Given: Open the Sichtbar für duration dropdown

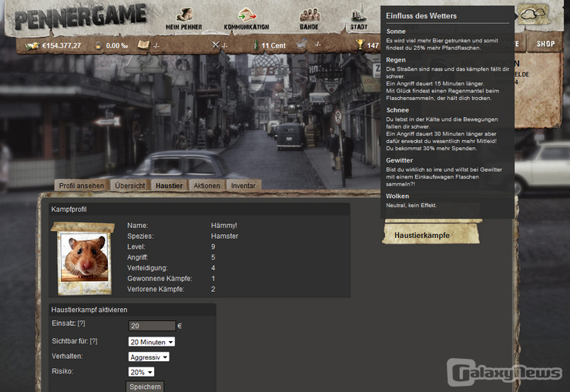Looking at the screenshot, I should 151,341.
